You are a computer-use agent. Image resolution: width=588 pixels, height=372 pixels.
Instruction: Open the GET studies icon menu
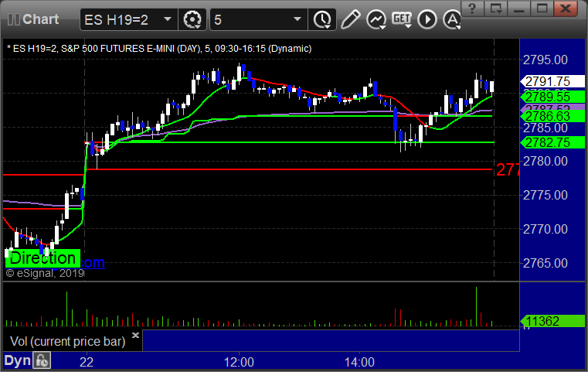point(402,19)
